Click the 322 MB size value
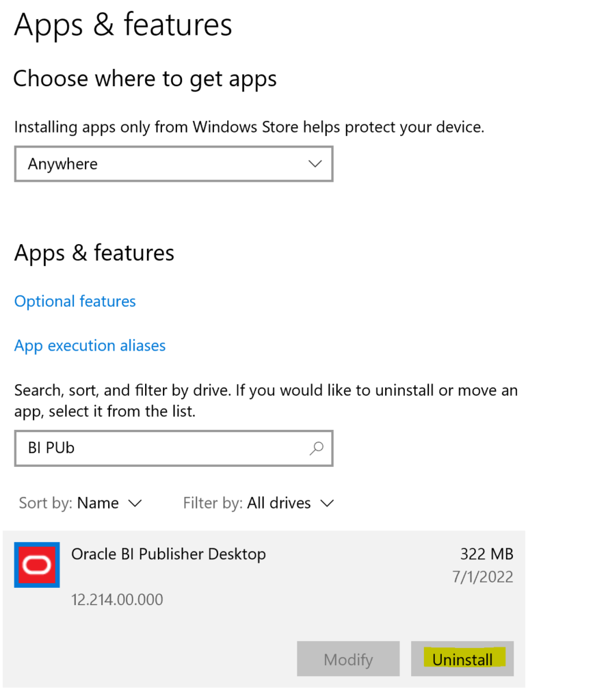This screenshot has width=606, height=700. 487,554
